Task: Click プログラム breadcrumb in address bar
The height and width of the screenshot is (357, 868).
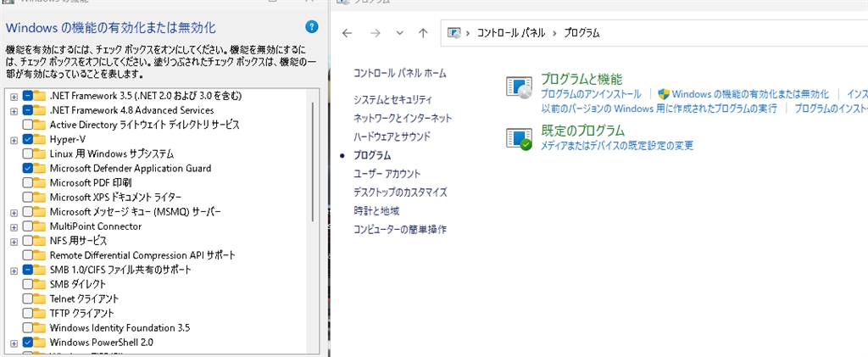Action: 581,33
